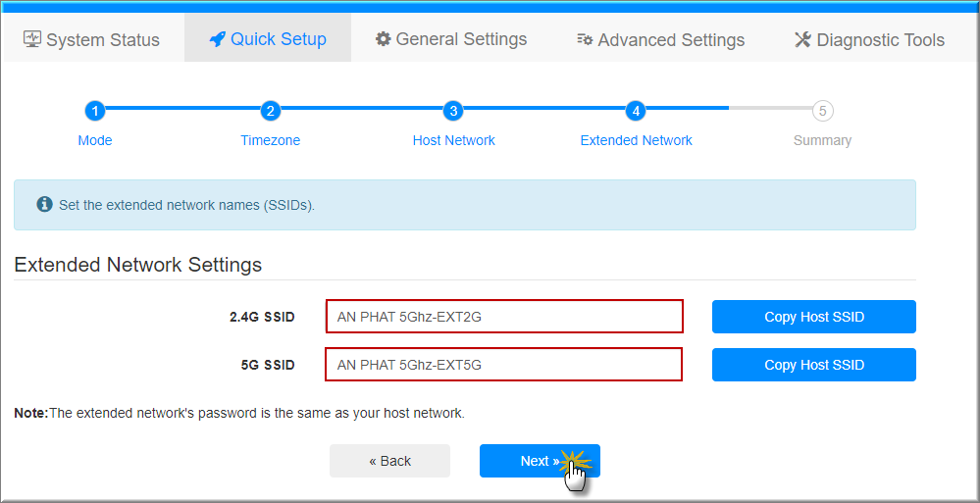Click the 2.4G SSID input field

503,317
